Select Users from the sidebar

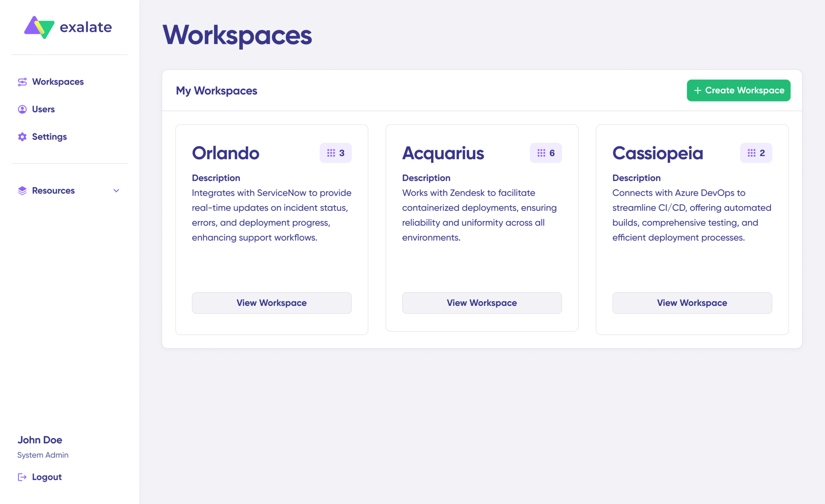(x=43, y=109)
